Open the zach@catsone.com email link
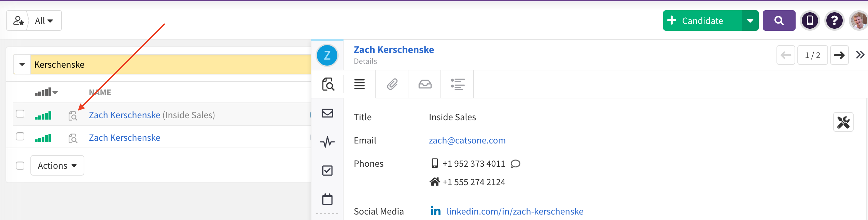This screenshot has width=868, height=220. [467, 140]
